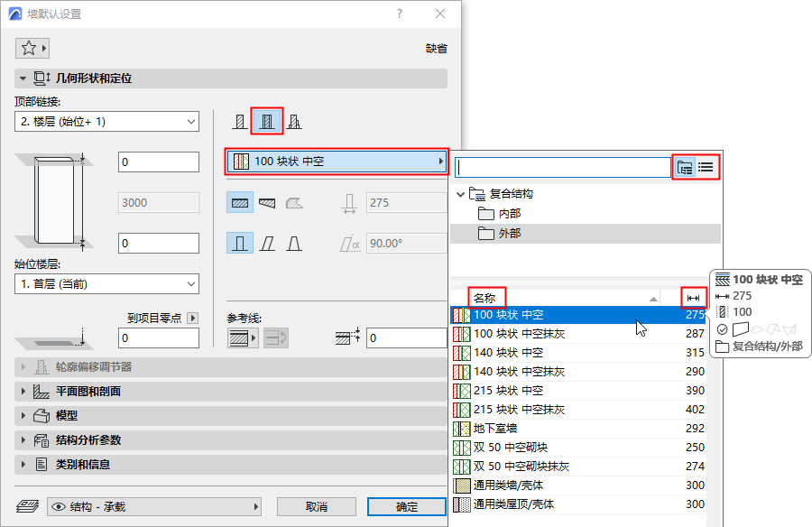Open '100 块状 中空' composite selector
Image resolution: width=812 pixels, height=527 pixels.
(337, 162)
